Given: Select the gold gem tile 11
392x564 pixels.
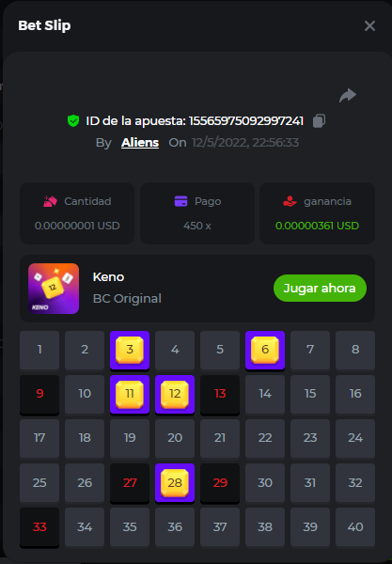Looking at the screenshot, I should pos(130,394).
